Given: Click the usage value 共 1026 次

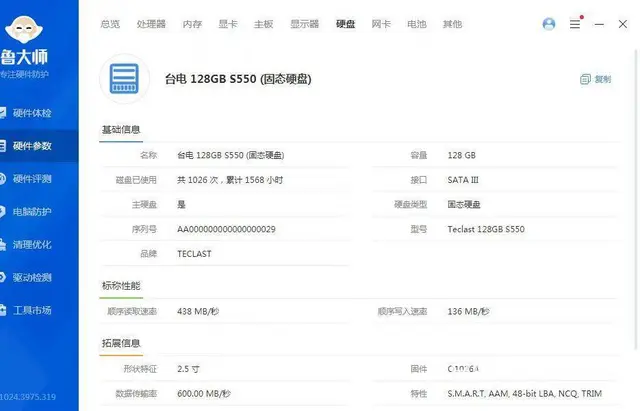Looking at the screenshot, I should pos(198,180).
